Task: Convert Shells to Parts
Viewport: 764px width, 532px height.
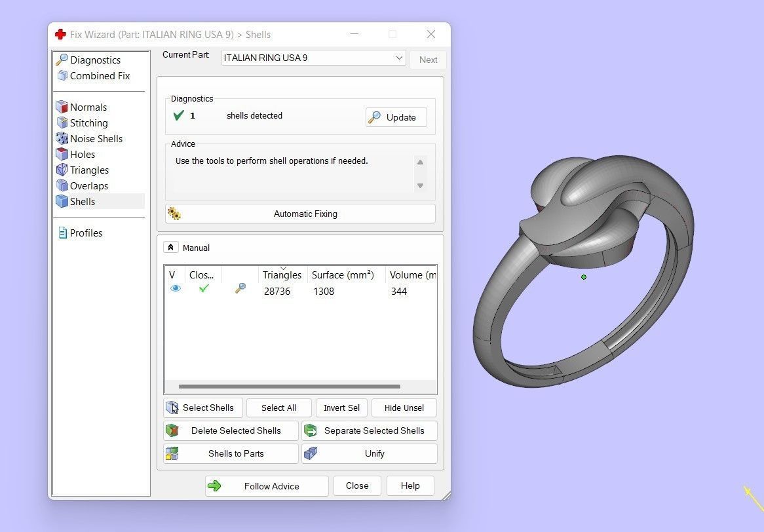Action: point(231,453)
